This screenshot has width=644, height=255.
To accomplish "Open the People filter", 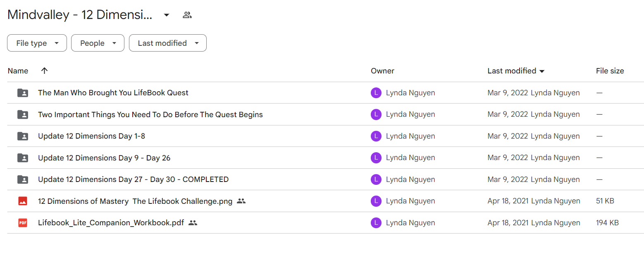I will (98, 43).
